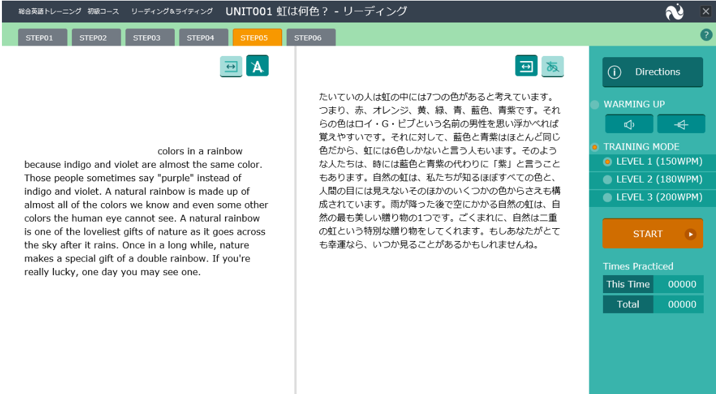
Task: Click the UNIT001 title text
Action: [x=316, y=11]
